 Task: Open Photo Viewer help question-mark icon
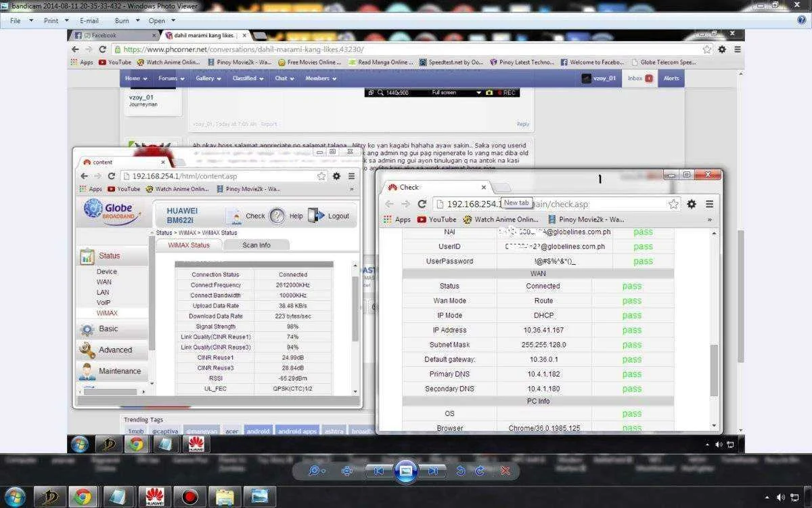pyautogui.click(x=802, y=20)
